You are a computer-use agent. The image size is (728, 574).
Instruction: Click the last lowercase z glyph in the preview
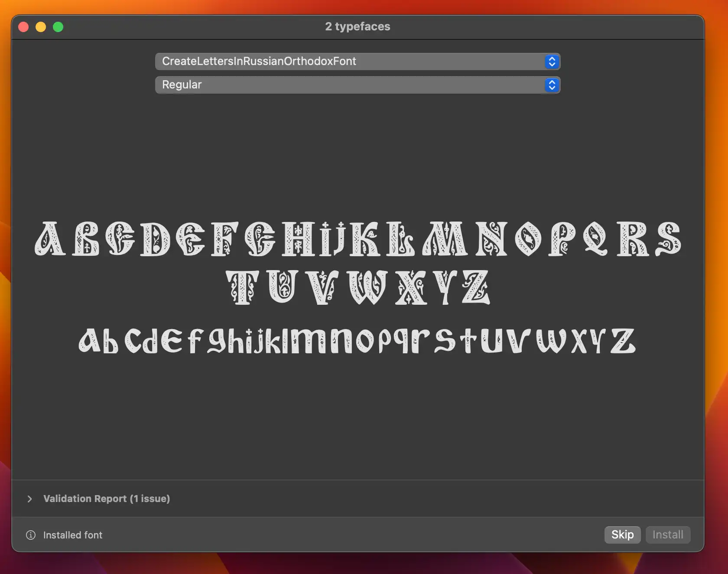pyautogui.click(x=623, y=341)
